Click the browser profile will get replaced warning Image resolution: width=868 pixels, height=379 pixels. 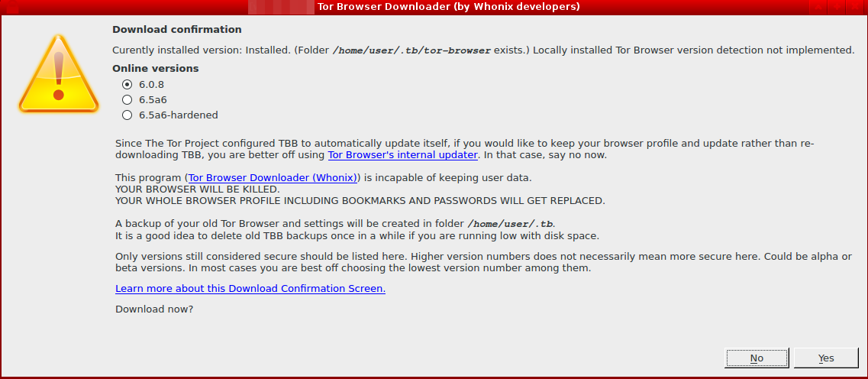359,201
